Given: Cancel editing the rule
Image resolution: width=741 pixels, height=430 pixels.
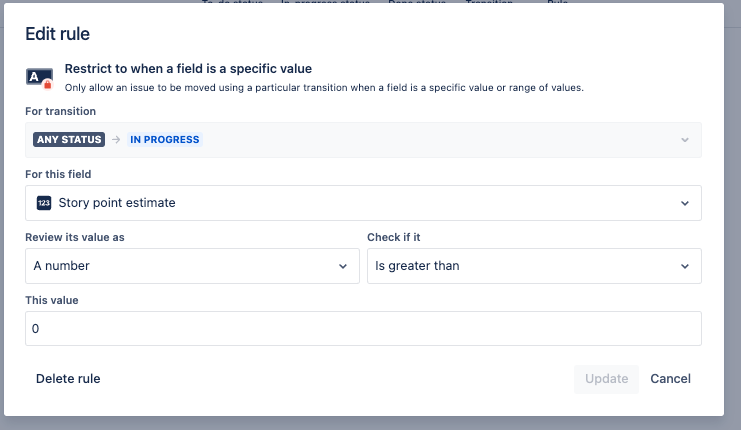Looking at the screenshot, I should click(x=670, y=379).
